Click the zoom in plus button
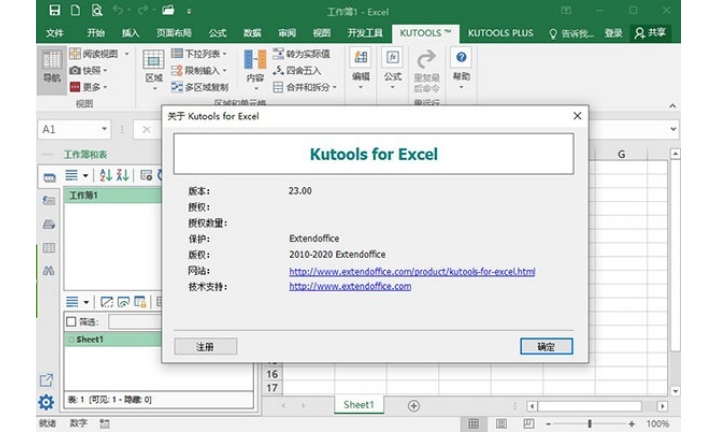Image resolution: width=720 pixels, height=432 pixels. coord(632,424)
